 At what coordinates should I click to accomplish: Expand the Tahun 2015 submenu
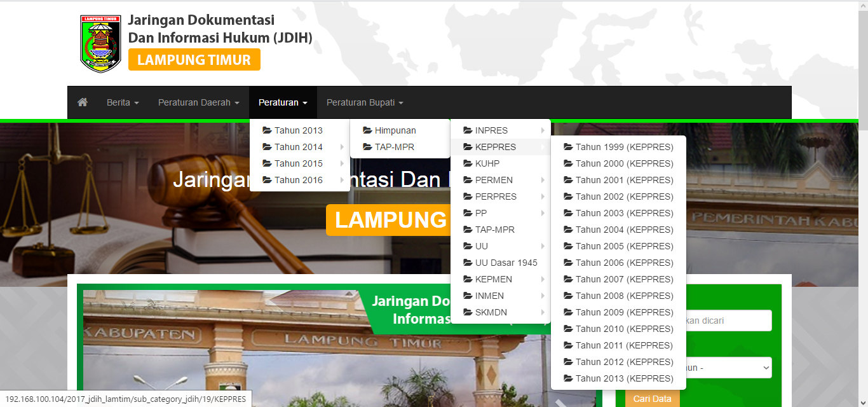300,163
